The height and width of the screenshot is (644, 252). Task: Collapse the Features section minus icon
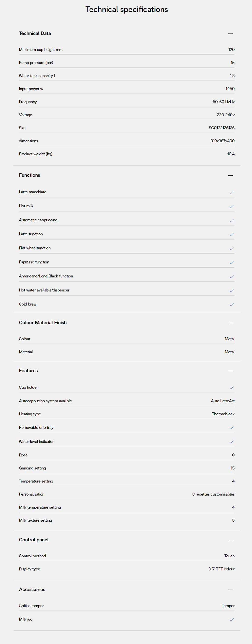point(230,371)
